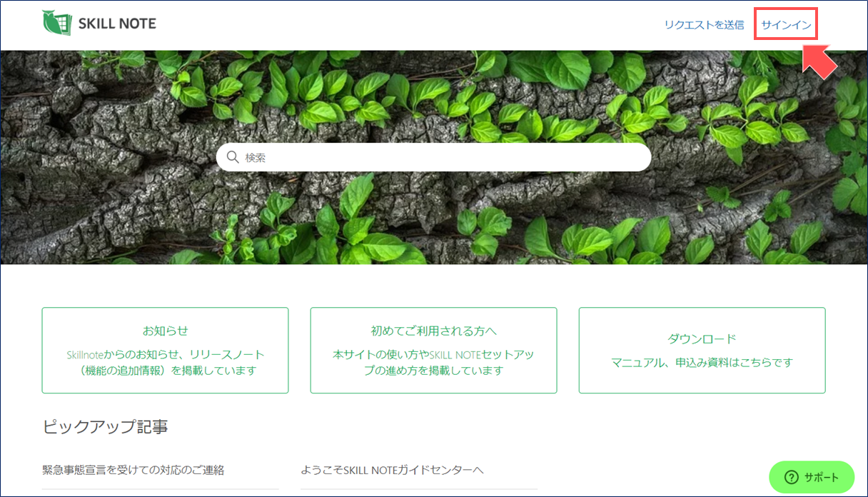This screenshot has height=497, width=868.
Task: Open the リクエストを送信 link
Action: 706,24
